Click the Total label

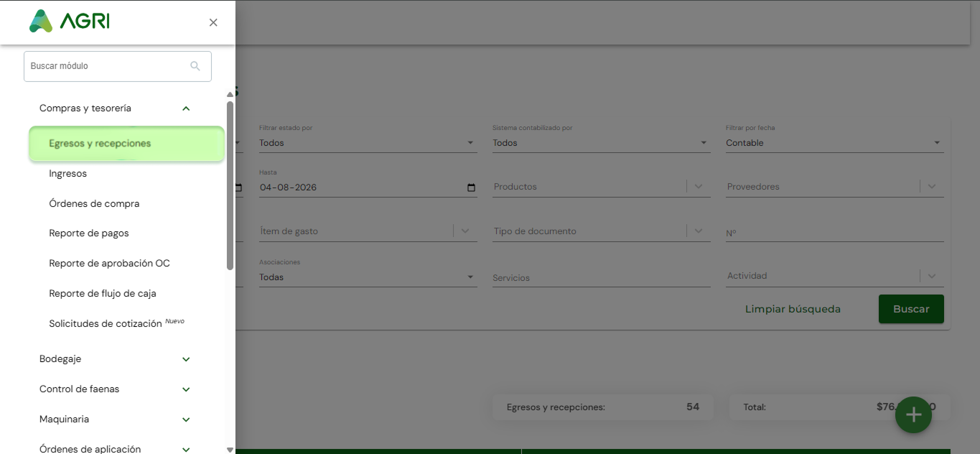click(x=755, y=407)
